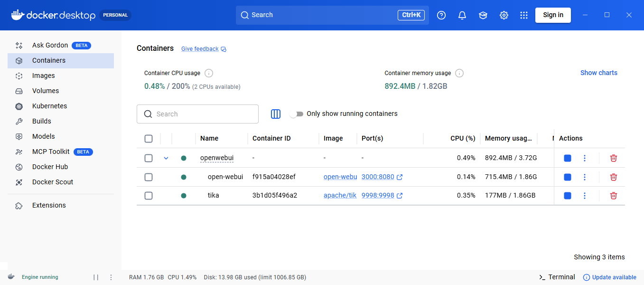Viewport: 644px width, 285px height.
Task: Delete the open-webui container via trash icon
Action: click(x=613, y=177)
